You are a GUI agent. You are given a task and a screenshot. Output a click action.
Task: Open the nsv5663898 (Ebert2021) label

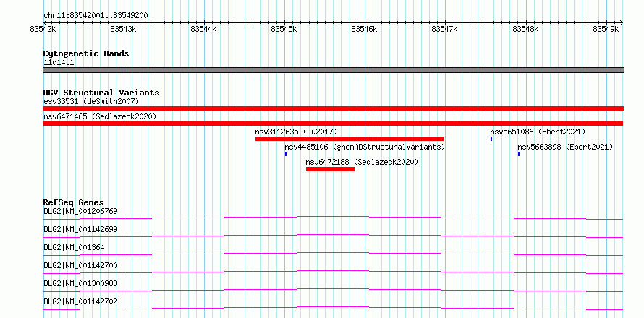565,147
